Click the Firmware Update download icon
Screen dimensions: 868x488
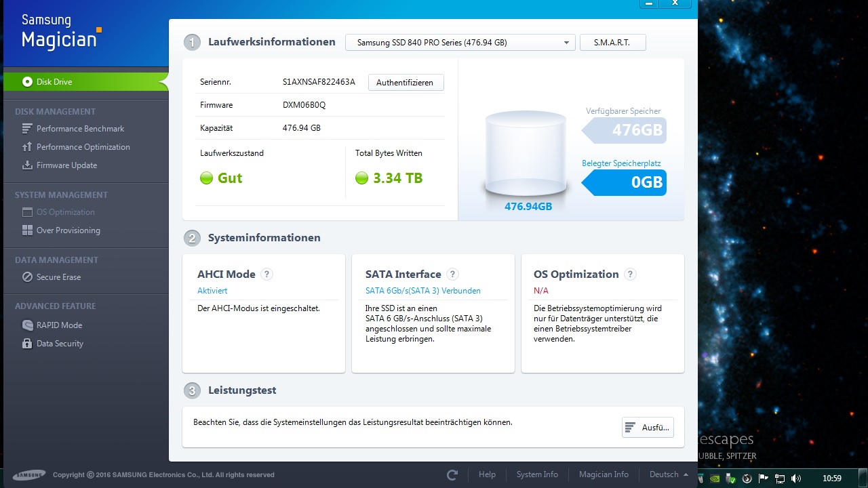(x=27, y=165)
